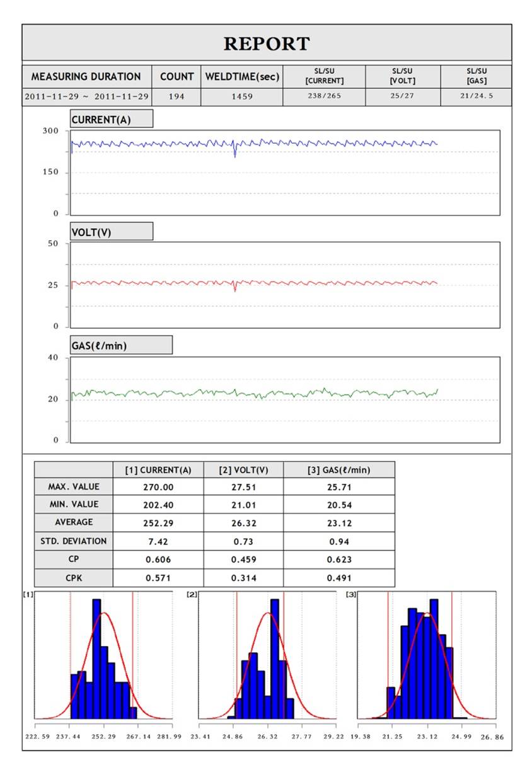The width and height of the screenshot is (532, 762).
Task: Select the MIN. VALUE row label
Action: (x=72, y=505)
